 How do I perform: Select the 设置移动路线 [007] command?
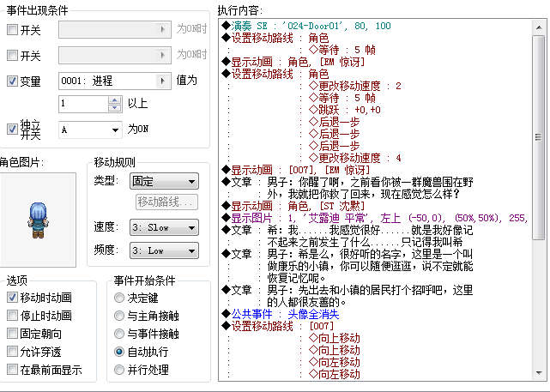click(277, 326)
